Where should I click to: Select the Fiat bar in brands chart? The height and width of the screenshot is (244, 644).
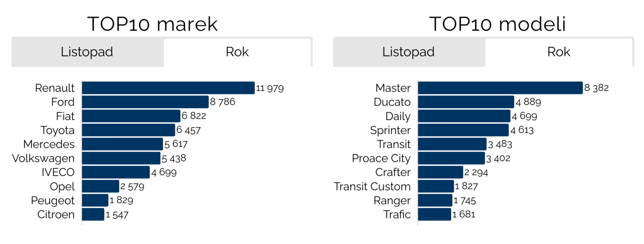tap(131, 116)
